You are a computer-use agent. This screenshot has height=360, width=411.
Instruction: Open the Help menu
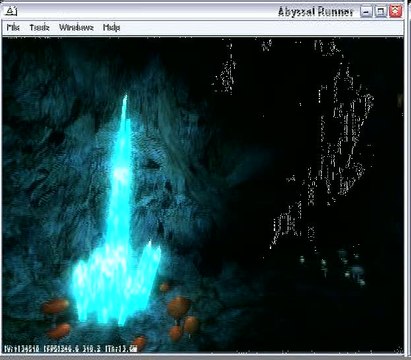click(x=111, y=27)
